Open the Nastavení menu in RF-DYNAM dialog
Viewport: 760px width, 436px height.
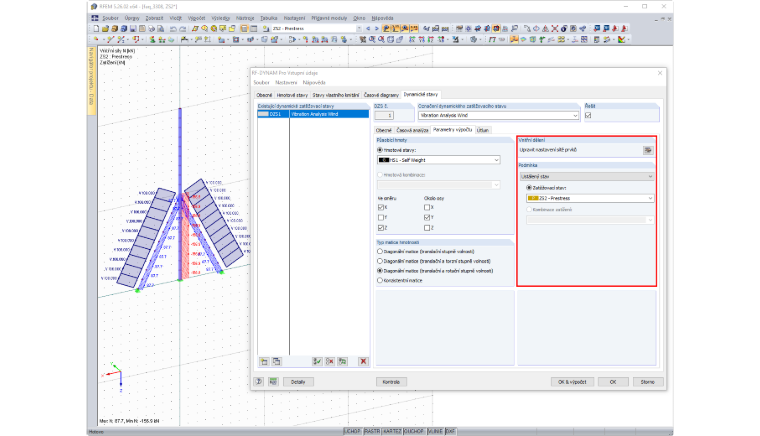pyautogui.click(x=286, y=82)
